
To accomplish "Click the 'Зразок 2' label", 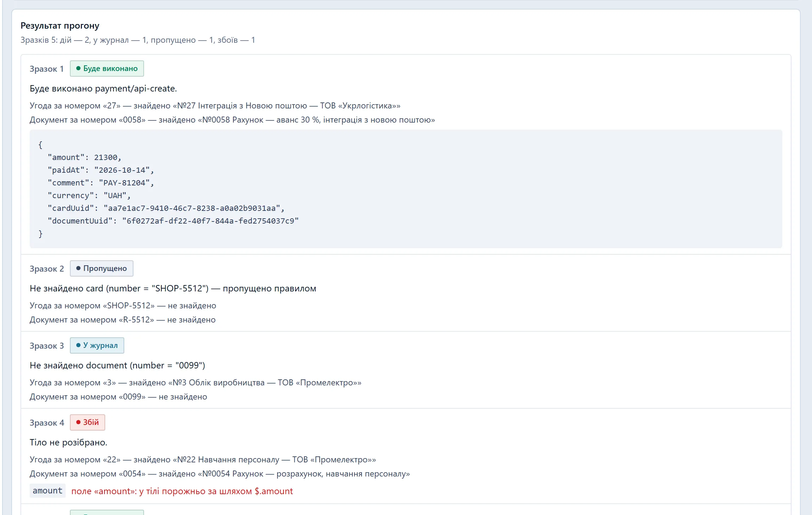I will pos(47,269).
